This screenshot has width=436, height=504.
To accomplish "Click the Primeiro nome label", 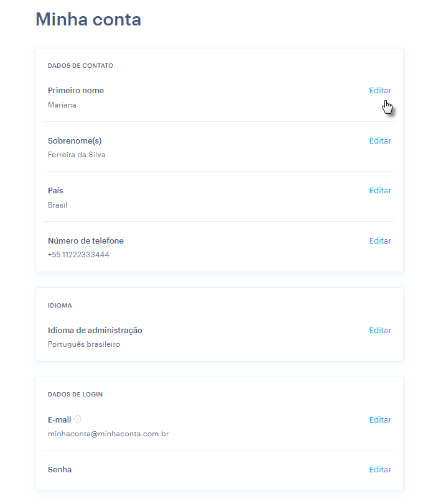I will click(76, 91).
